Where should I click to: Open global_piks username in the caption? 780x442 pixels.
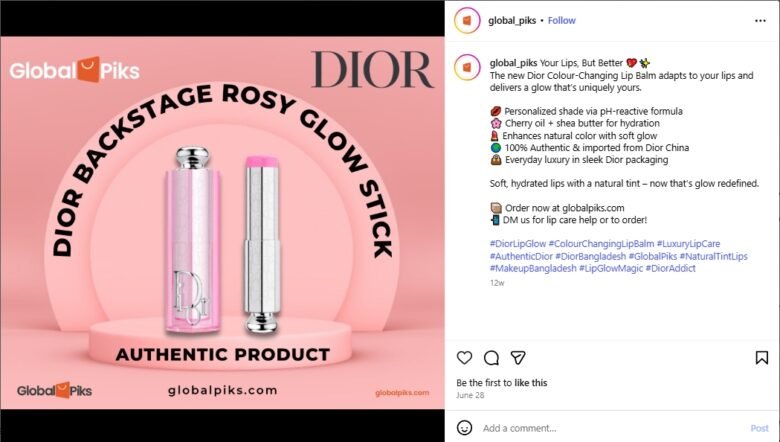(x=513, y=63)
